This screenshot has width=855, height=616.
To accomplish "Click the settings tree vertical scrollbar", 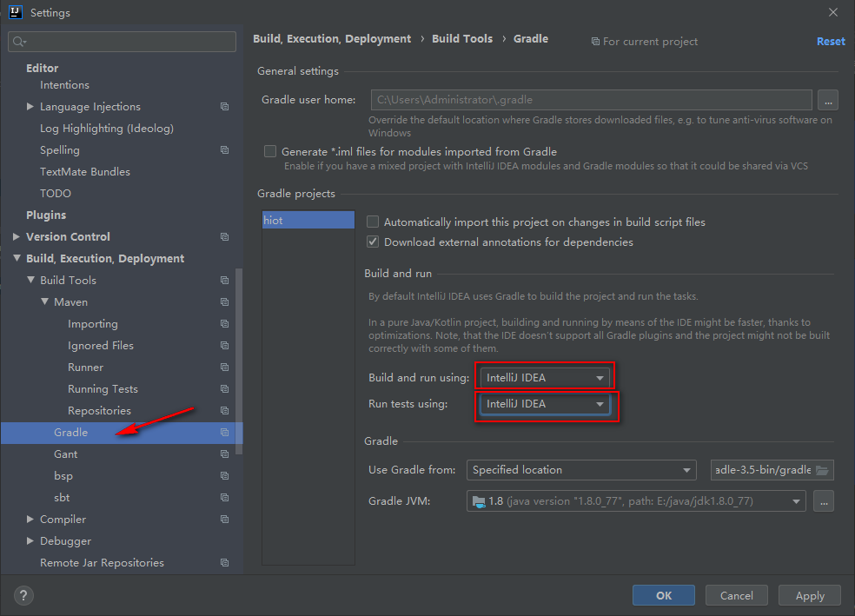I will point(238,361).
